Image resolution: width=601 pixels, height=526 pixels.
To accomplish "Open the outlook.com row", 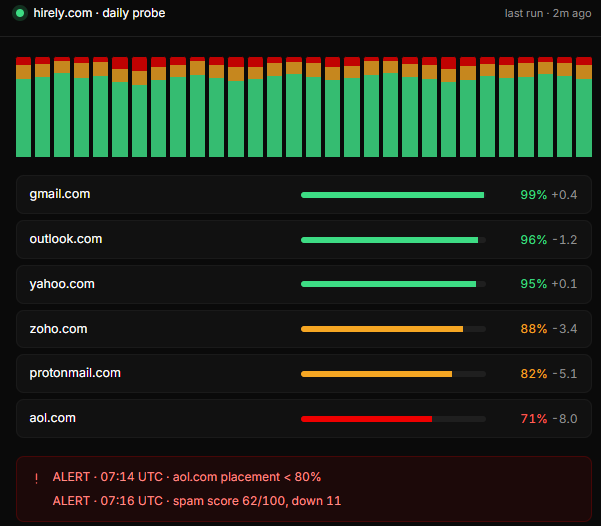I will click(304, 239).
